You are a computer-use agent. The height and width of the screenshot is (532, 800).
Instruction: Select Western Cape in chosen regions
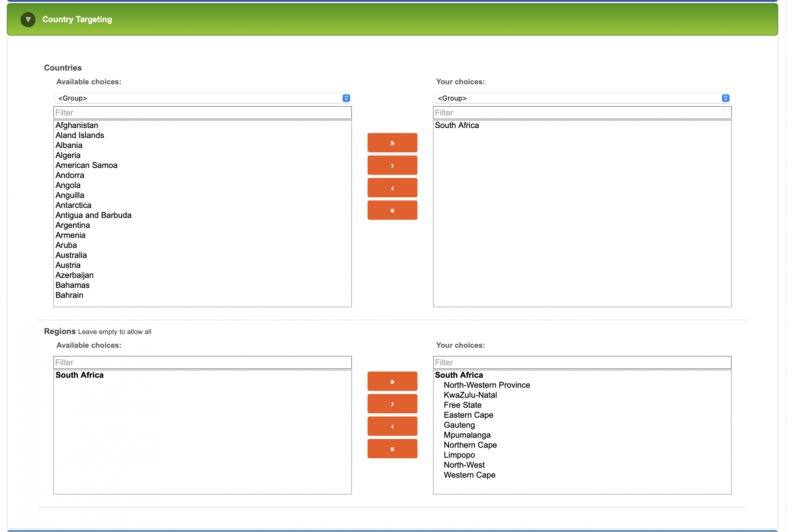[x=469, y=475]
